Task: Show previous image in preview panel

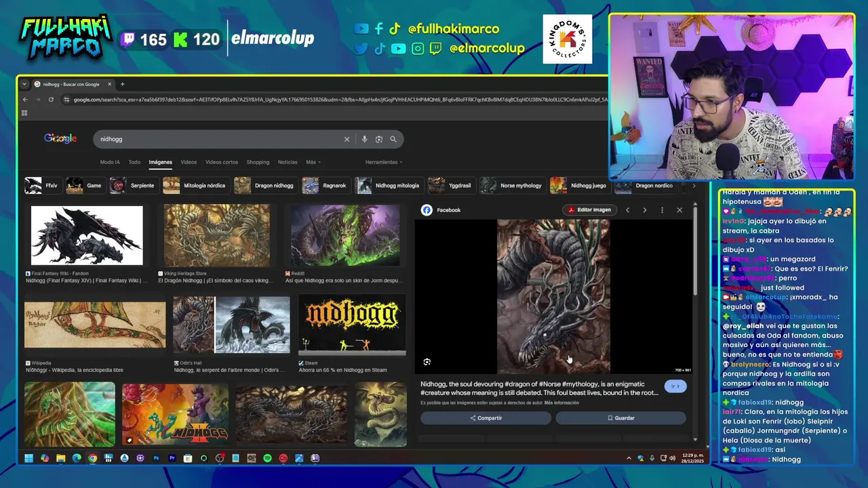Action: point(627,210)
